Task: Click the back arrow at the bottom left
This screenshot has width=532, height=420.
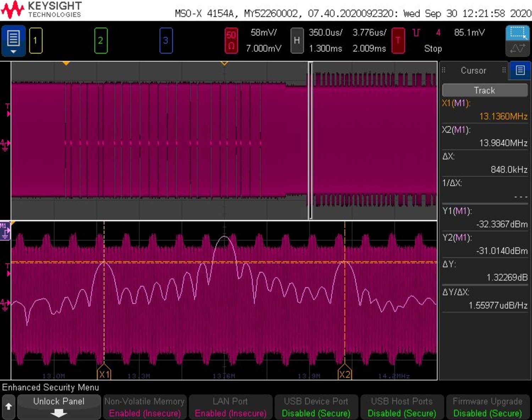Action: coord(8,407)
